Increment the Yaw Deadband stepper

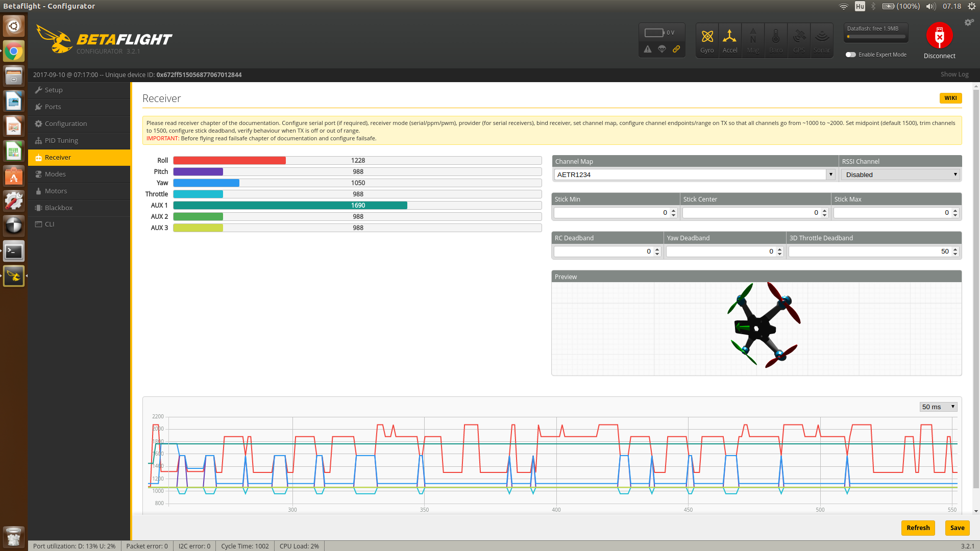780,249
